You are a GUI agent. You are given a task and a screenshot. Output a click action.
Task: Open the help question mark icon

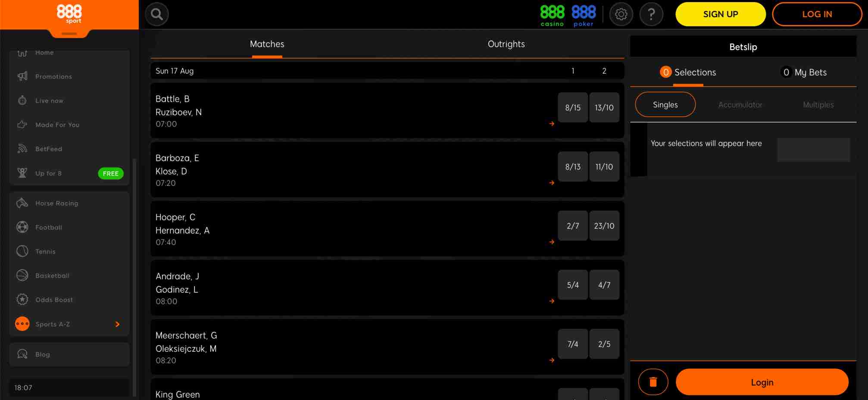tap(651, 14)
